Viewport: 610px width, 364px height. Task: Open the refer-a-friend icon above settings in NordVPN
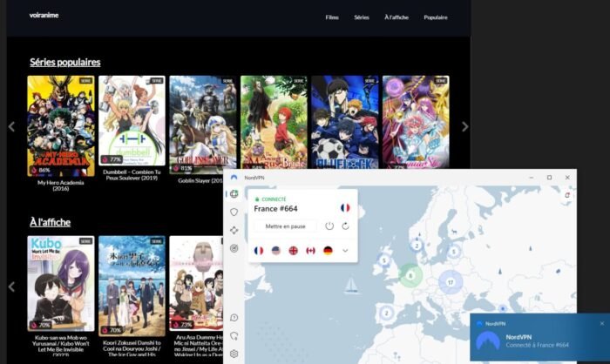234,335
